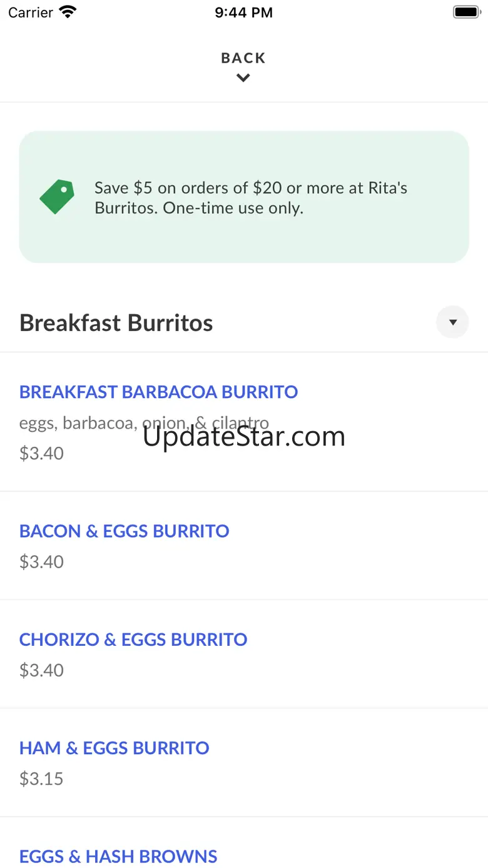This screenshot has width=488, height=868.
Task: Tap the Breakfast Barbacoa Burrito $3.40 price
Action: pyautogui.click(x=41, y=453)
